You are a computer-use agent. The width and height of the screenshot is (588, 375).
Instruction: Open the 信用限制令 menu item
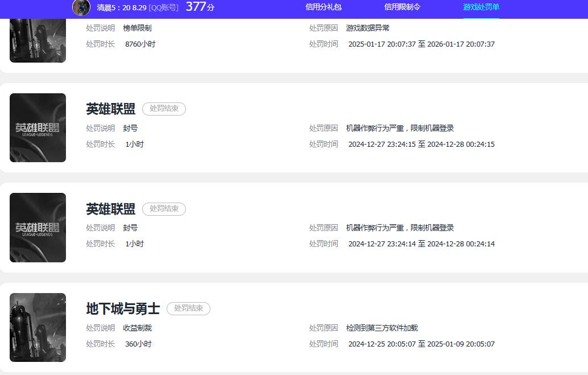[401, 8]
